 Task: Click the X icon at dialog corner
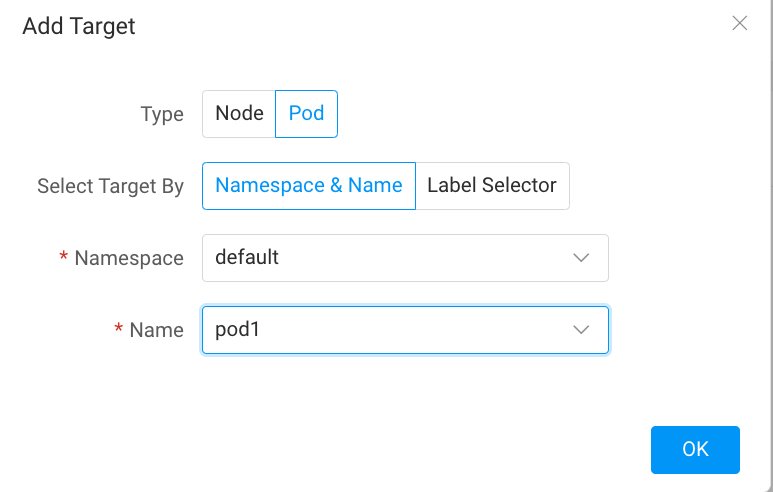pos(739,23)
